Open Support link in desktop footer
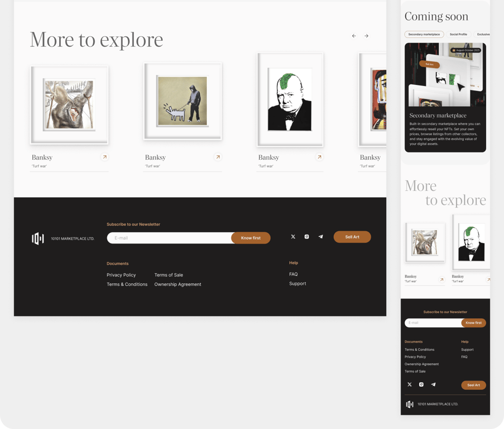Image resolution: width=504 pixels, height=429 pixels. (x=297, y=284)
